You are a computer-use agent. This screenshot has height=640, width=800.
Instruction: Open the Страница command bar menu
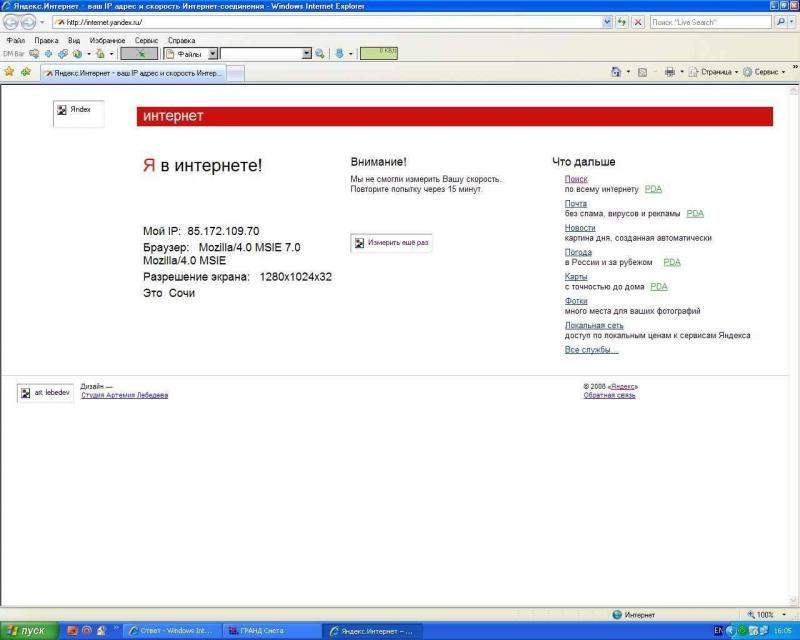pyautogui.click(x=713, y=72)
